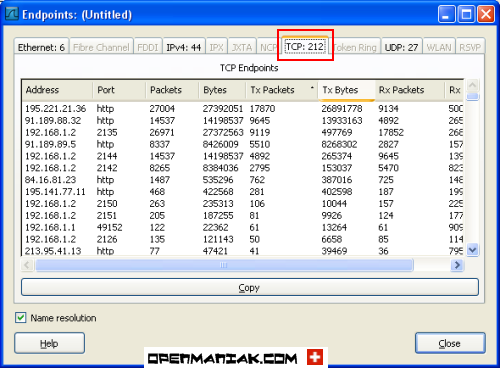
Task: Select the row for 91.189.89.5
Action: 243,144
